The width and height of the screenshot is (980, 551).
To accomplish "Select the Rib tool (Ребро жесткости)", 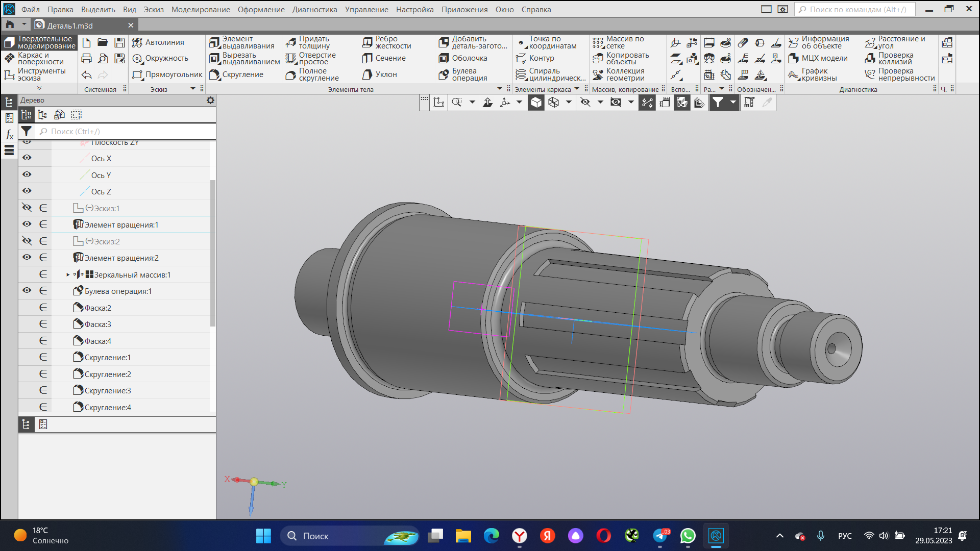I will point(387,42).
